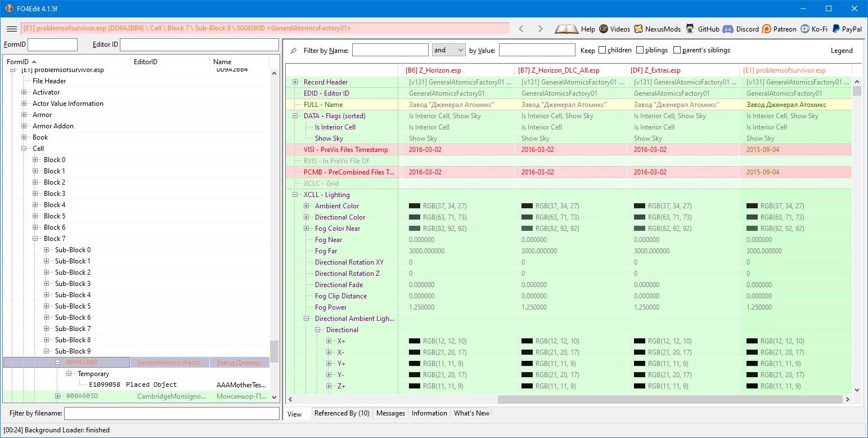Open the Discord toolbar icon

[728, 29]
